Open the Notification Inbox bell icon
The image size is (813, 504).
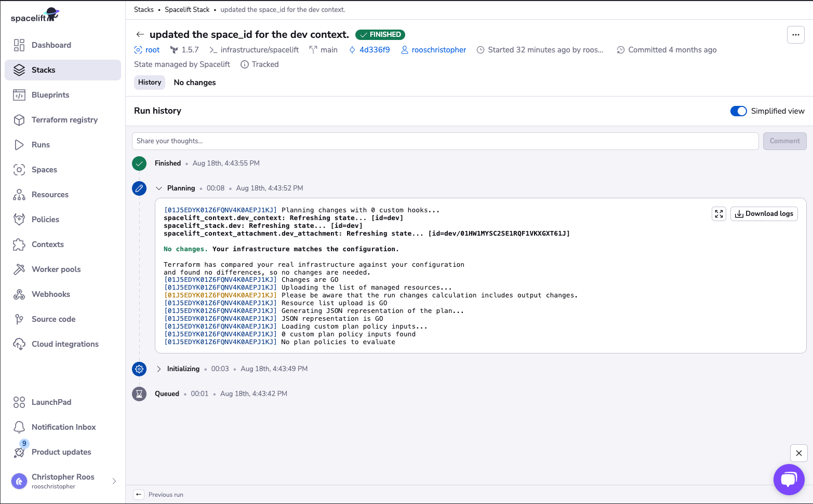(x=19, y=427)
